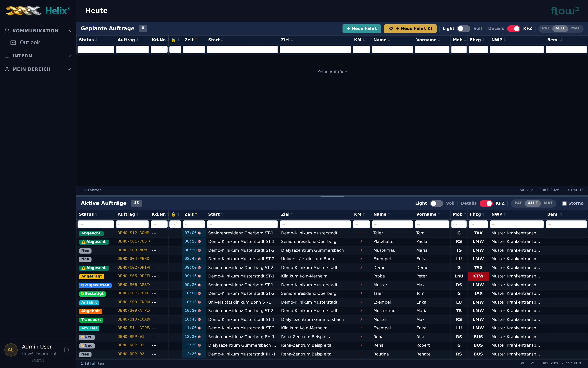Click the splitter handle between order panels
Screen dimensions: 588x368
point(332,196)
